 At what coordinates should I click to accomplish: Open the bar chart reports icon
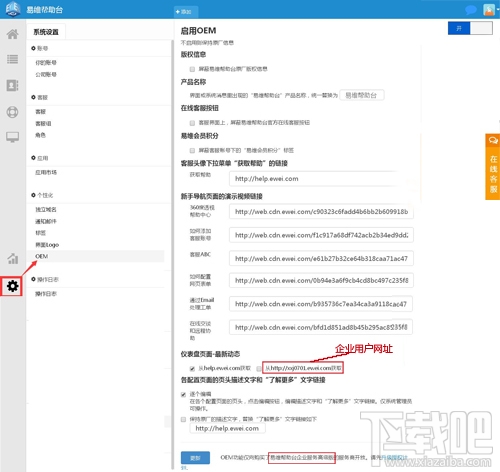(13, 258)
